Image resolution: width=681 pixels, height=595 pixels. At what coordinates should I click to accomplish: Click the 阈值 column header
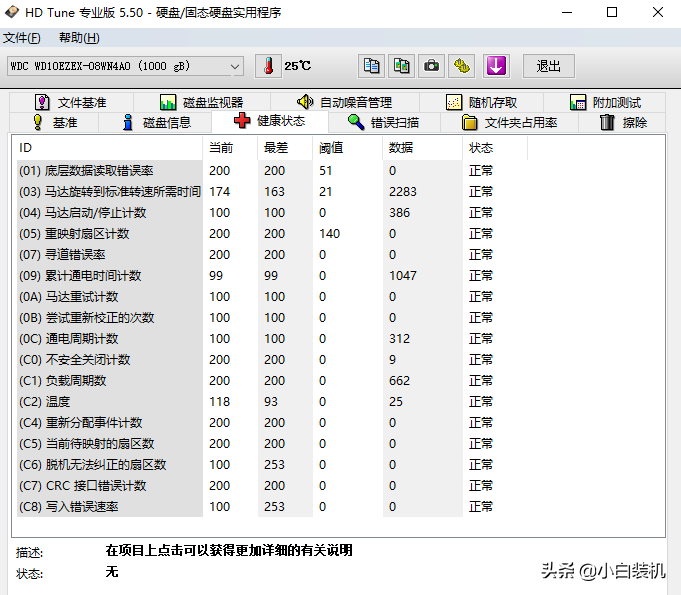(x=347, y=148)
